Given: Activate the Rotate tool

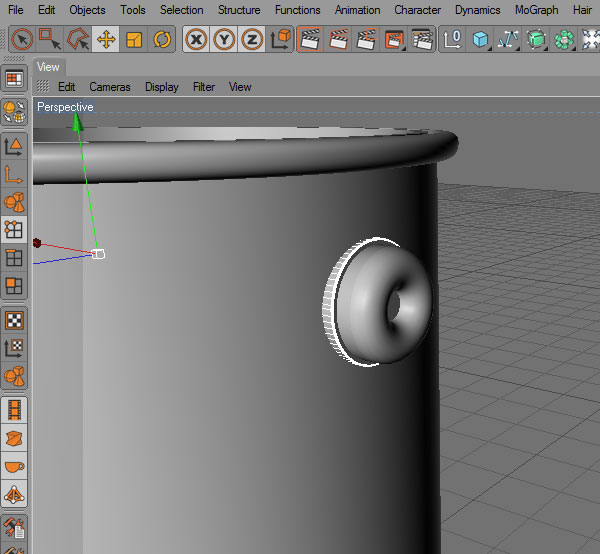Looking at the screenshot, I should pos(162,39).
